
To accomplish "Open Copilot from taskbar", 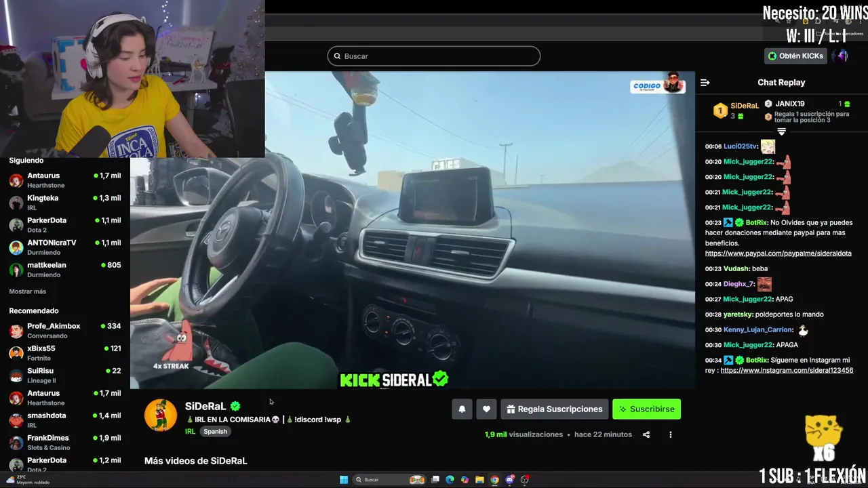I will click(465, 480).
